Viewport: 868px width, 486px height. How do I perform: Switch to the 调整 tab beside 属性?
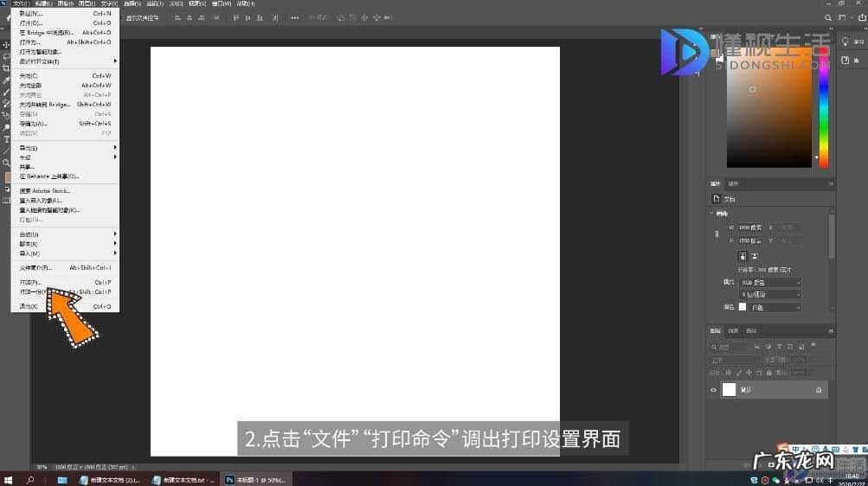733,183
